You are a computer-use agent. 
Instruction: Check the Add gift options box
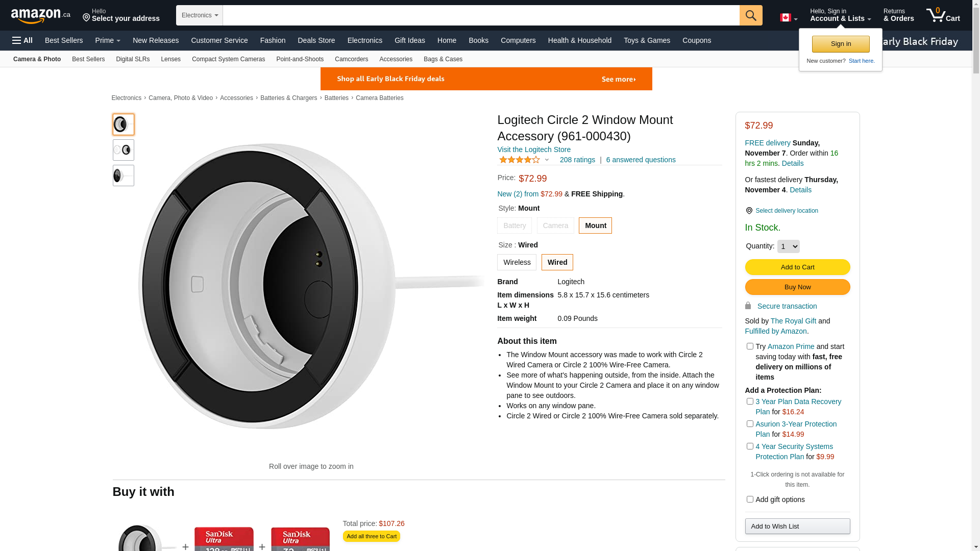(750, 499)
